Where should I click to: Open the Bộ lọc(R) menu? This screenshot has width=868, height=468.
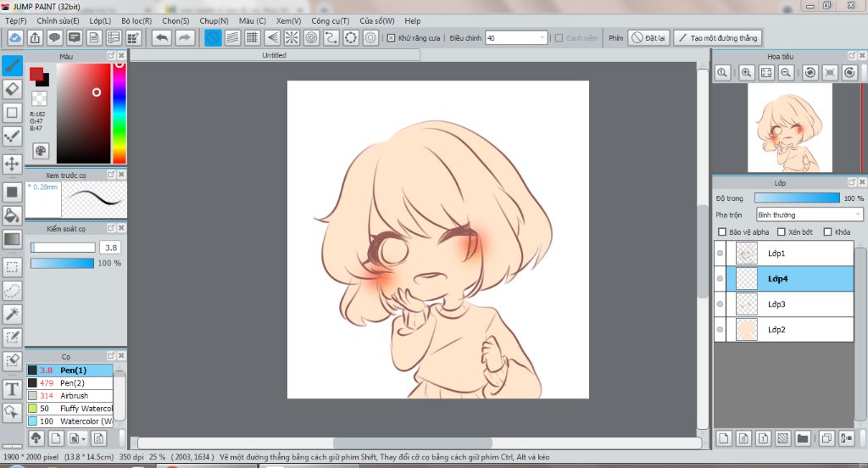(x=136, y=20)
